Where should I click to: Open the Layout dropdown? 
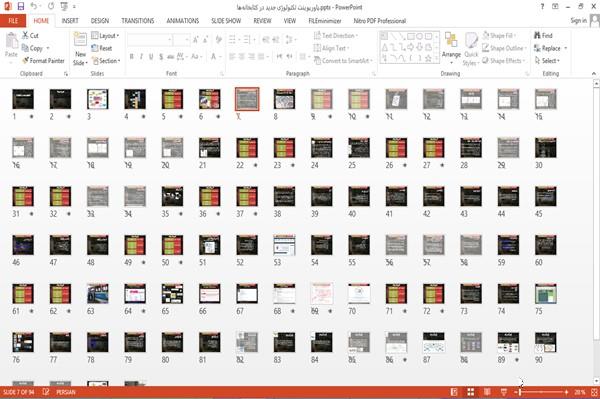click(105, 35)
